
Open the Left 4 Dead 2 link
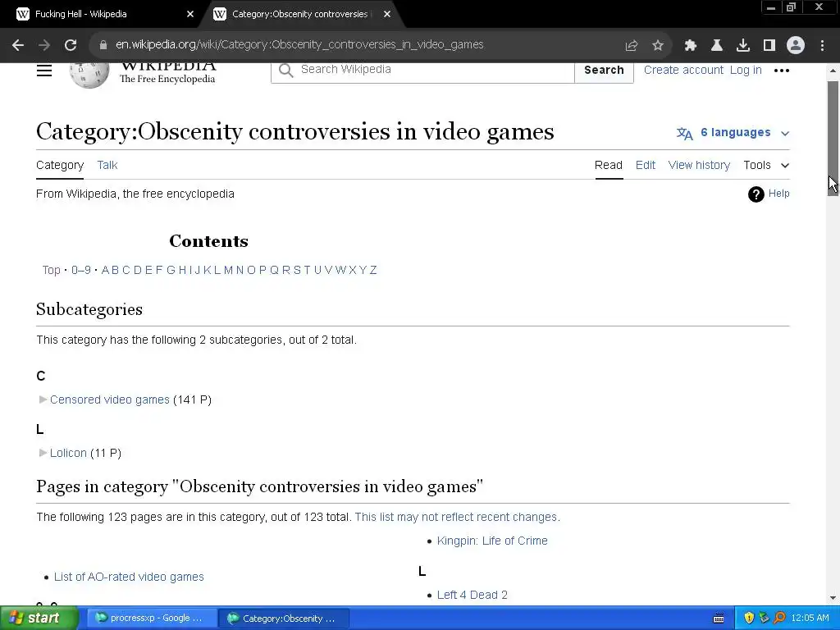472,596
